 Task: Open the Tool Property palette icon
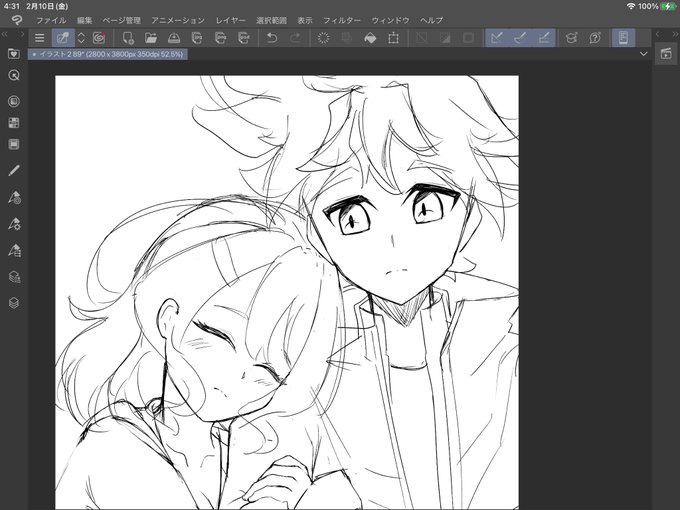point(14,224)
